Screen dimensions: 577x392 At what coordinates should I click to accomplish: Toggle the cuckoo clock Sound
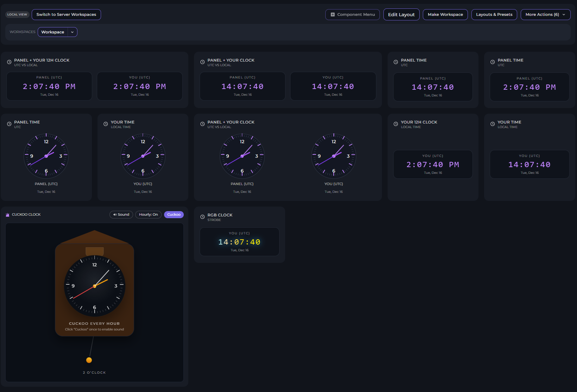[x=121, y=215]
